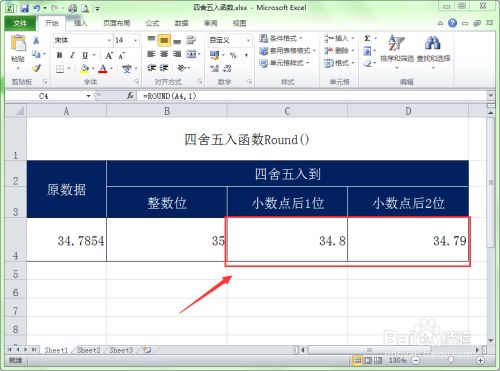The height and width of the screenshot is (371, 500).
Task: Toggle middle vertical alignment
Action: 164,40
